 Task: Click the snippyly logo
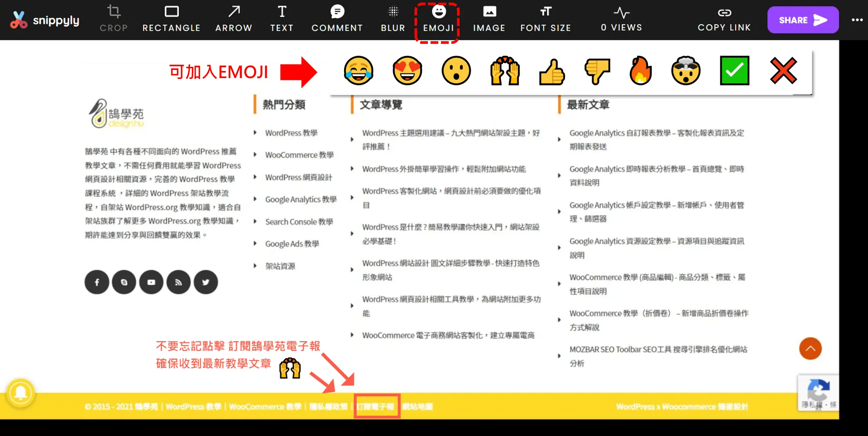45,20
